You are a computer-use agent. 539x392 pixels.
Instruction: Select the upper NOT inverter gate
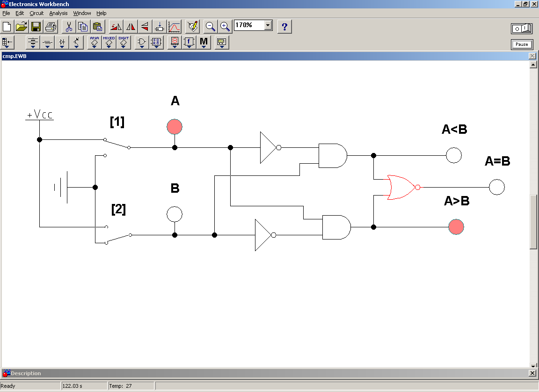270,147
